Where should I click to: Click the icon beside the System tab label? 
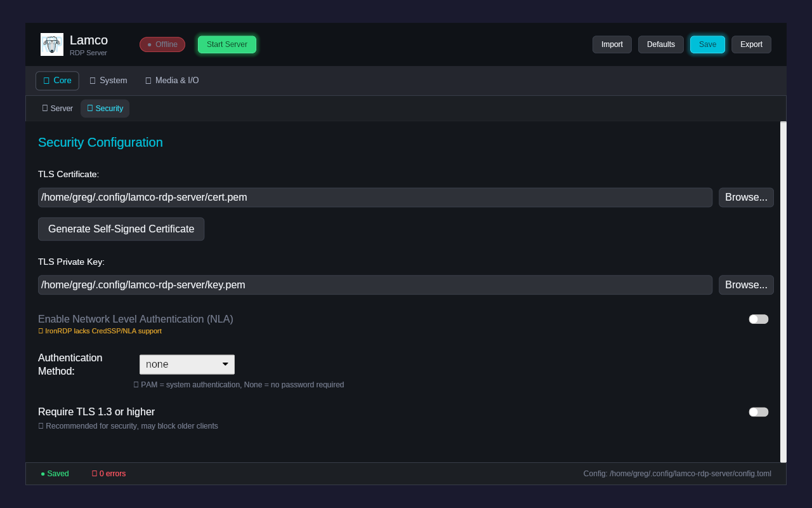click(93, 81)
